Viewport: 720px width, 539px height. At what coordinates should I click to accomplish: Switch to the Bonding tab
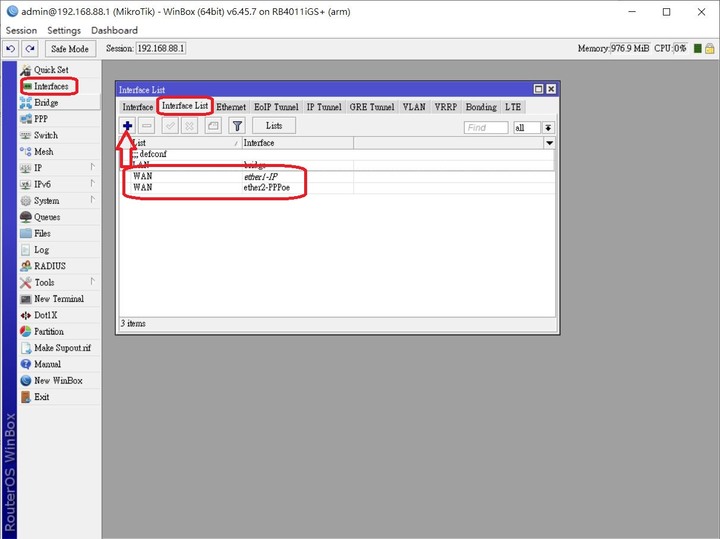[x=481, y=107]
